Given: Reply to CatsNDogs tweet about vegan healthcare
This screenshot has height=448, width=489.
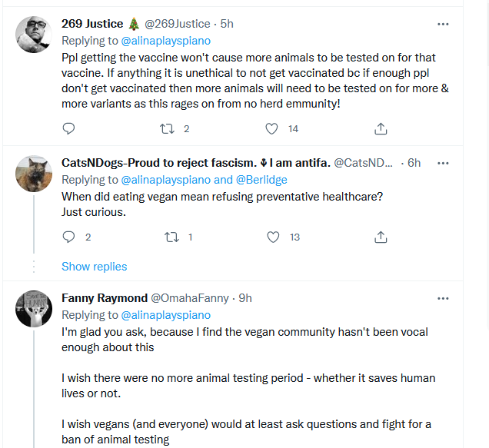Looking at the screenshot, I should [x=68, y=237].
